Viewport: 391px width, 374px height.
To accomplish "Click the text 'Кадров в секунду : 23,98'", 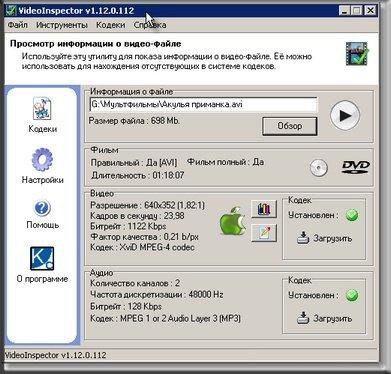I will (x=137, y=216).
